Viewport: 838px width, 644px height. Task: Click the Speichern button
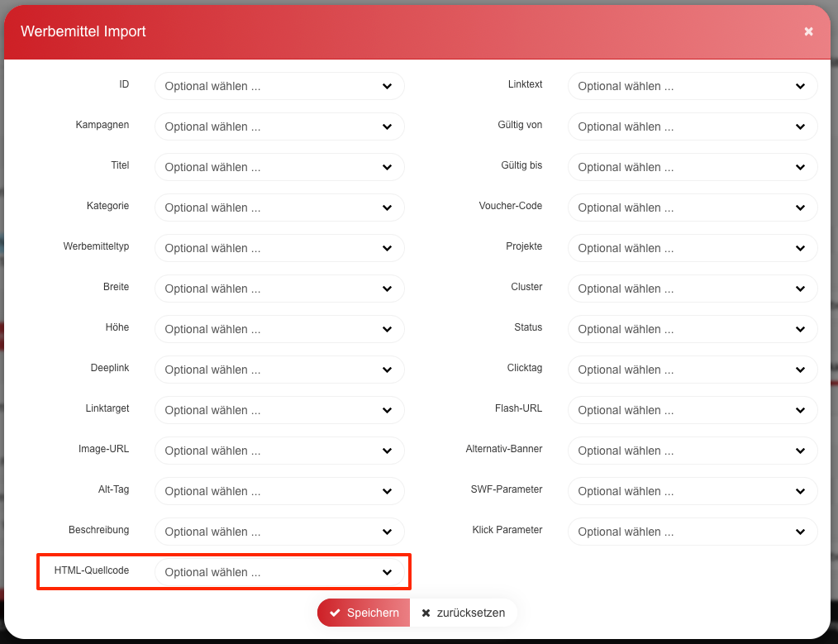coord(364,613)
